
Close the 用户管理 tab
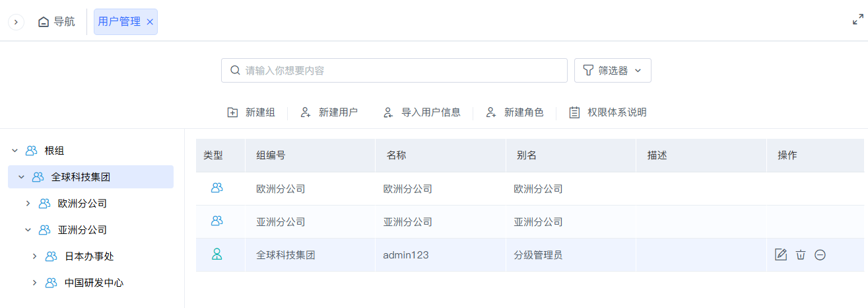(150, 22)
